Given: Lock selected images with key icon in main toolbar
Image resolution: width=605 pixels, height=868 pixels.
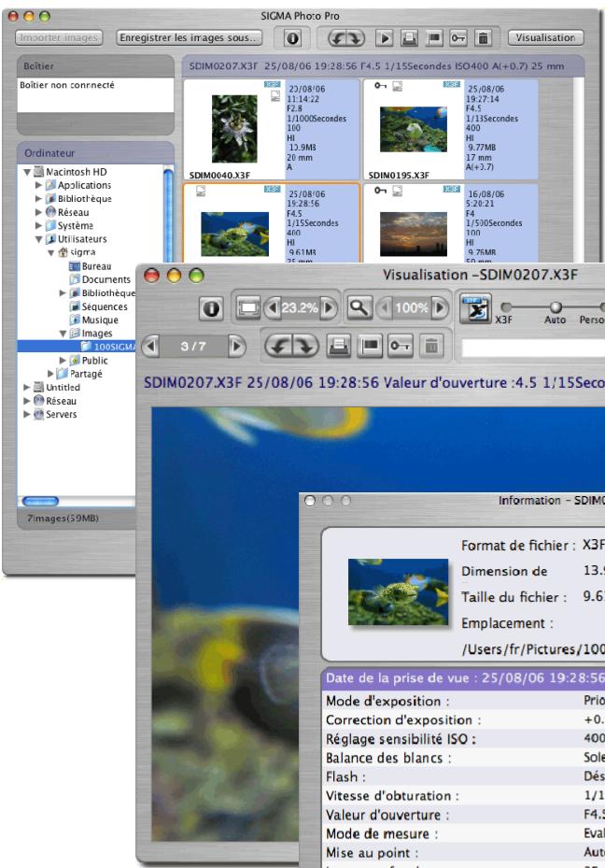Looking at the screenshot, I should [457, 38].
